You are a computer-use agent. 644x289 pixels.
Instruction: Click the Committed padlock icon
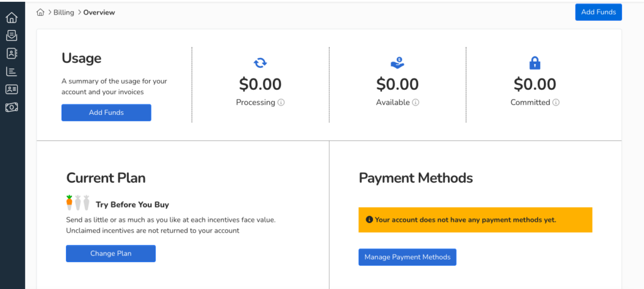click(x=535, y=62)
